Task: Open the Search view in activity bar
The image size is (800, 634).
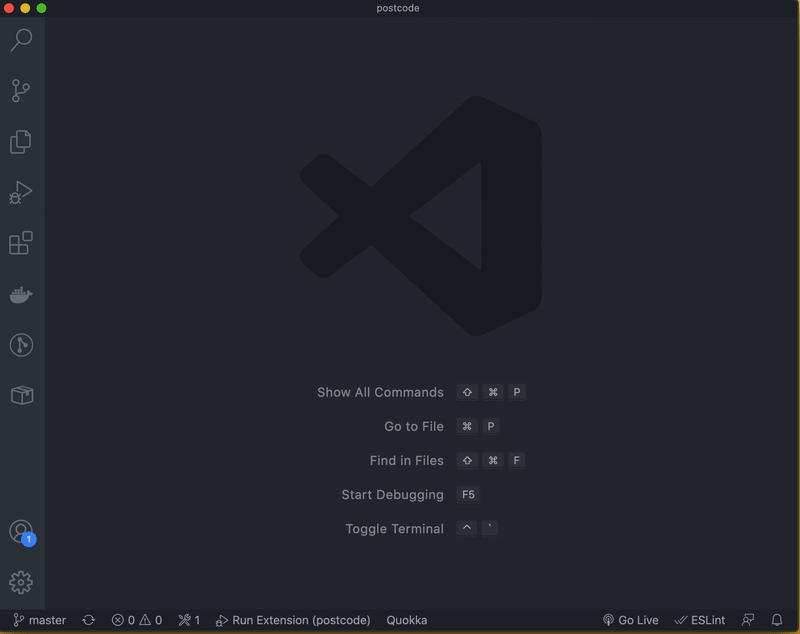Action: click(21, 40)
